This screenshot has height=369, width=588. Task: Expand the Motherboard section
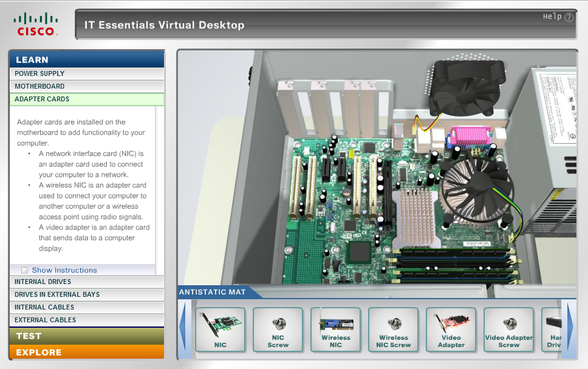[86, 86]
